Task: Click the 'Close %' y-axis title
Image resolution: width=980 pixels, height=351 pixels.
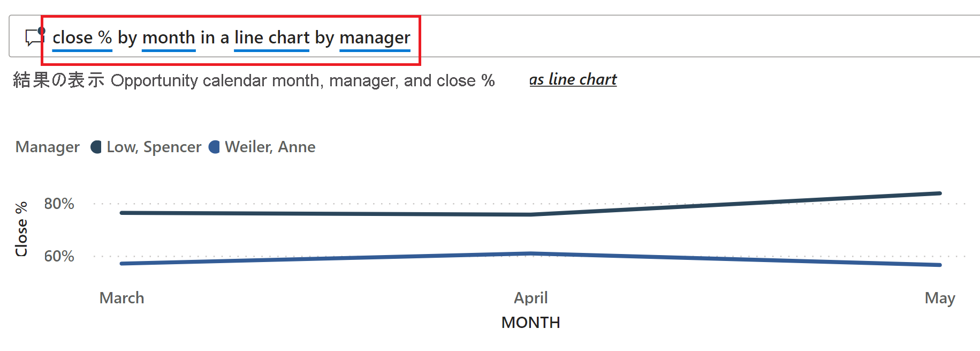Action: tap(21, 229)
